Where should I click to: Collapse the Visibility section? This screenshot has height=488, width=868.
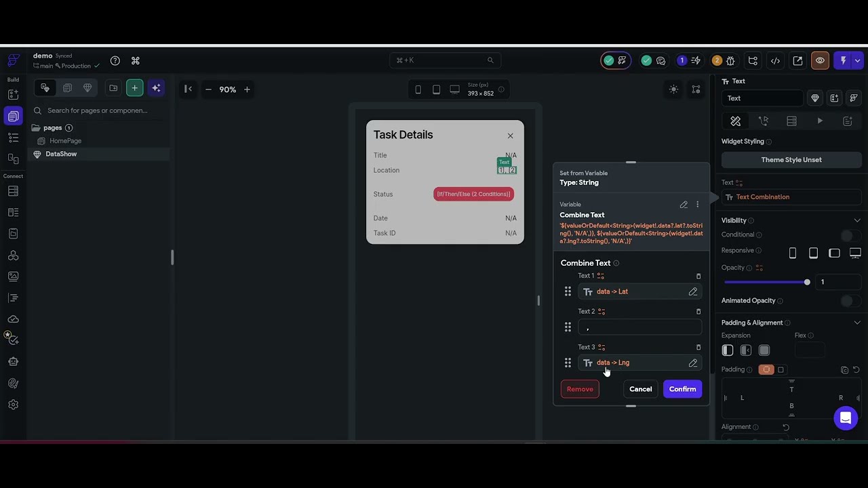tap(857, 220)
